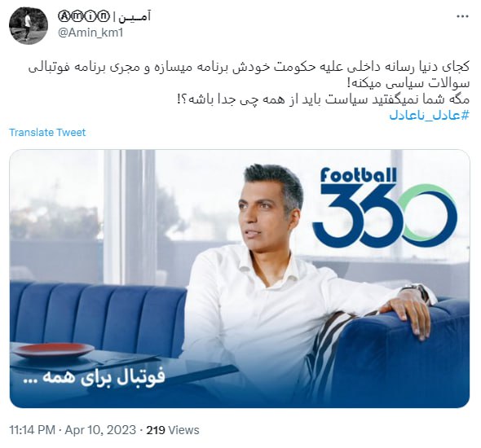Click the Football 360 logo in image
Screen dimensions: 481x448
(385, 208)
